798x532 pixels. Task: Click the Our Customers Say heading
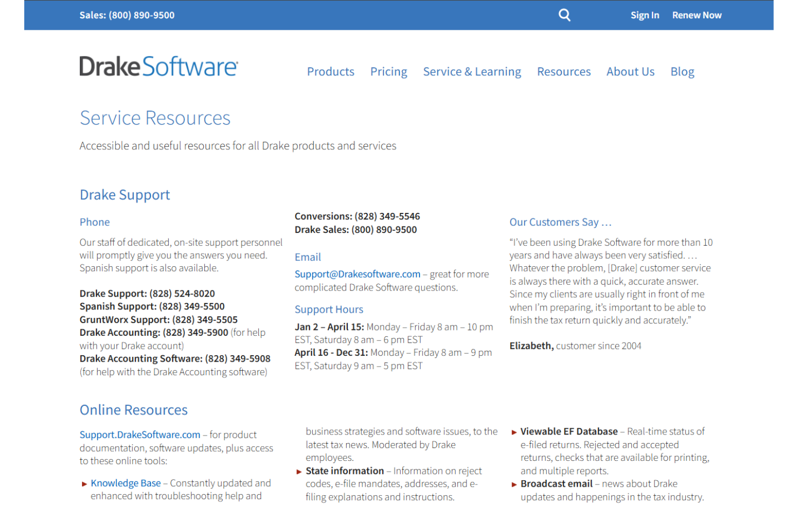560,222
